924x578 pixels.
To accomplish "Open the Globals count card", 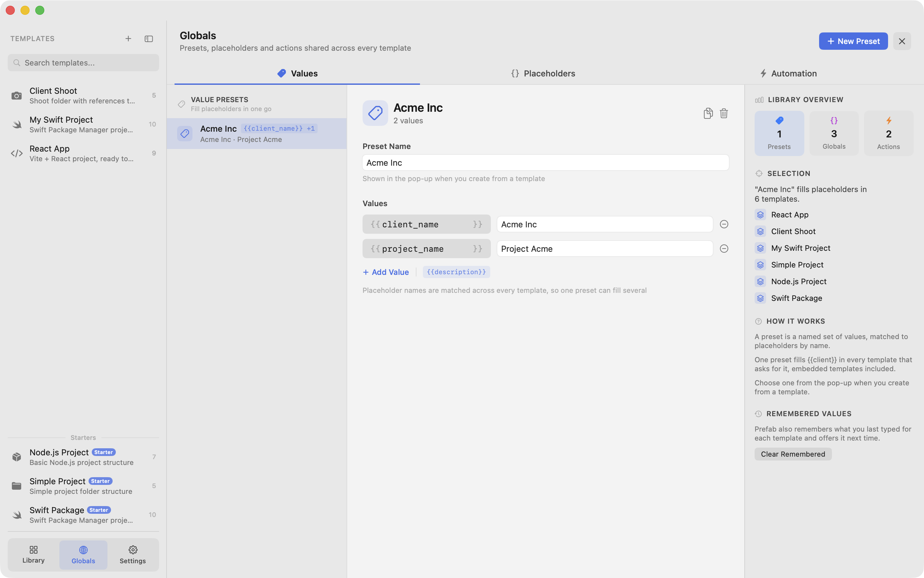I will click(x=834, y=133).
